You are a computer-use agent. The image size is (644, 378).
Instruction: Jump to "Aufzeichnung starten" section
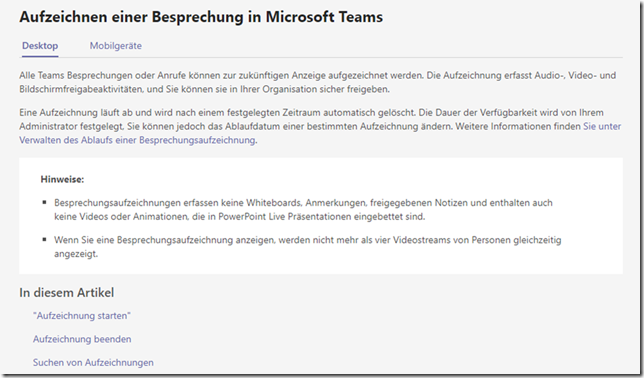point(82,316)
